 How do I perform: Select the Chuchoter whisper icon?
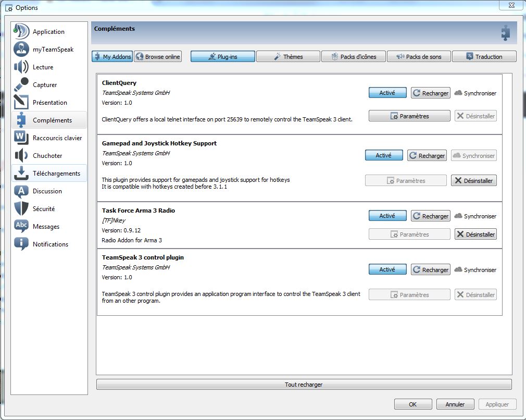(21, 156)
